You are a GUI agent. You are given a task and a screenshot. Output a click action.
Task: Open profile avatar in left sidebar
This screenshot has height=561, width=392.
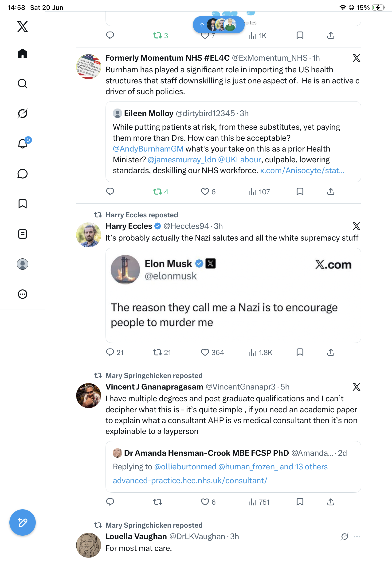coord(23,264)
